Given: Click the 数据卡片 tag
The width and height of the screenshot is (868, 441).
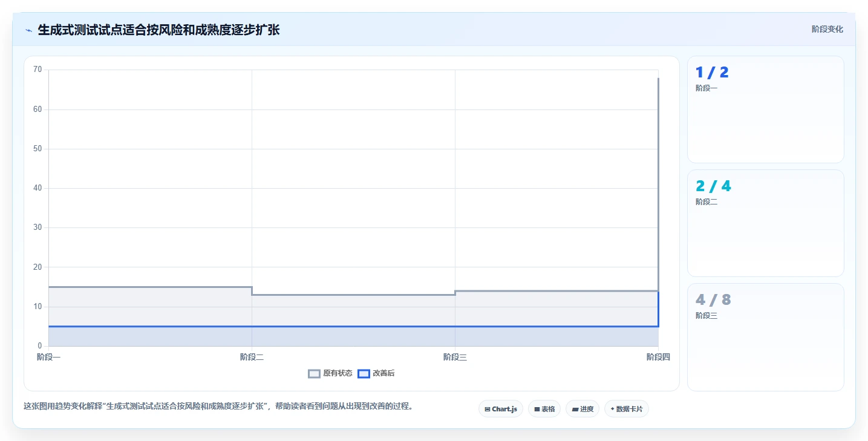Looking at the screenshot, I should 627,409.
